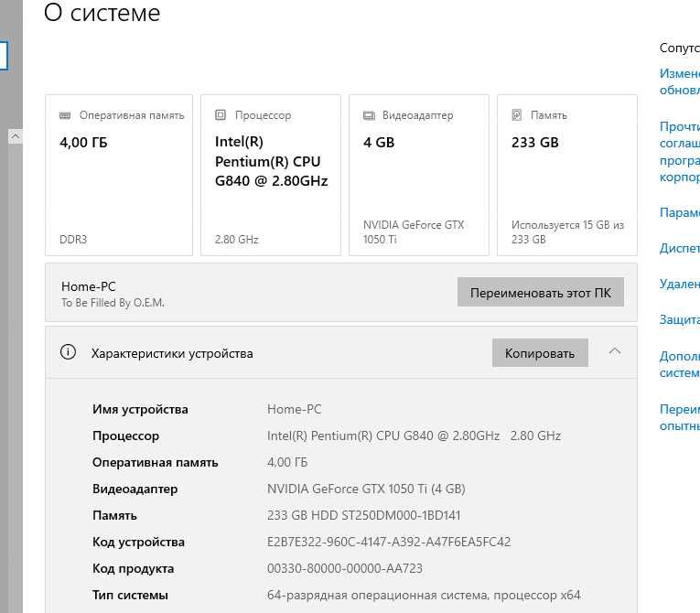Image resolution: width=700 pixels, height=613 pixels.
Task: Open the Диспет… link in the related settings list
Action: [x=680, y=248]
